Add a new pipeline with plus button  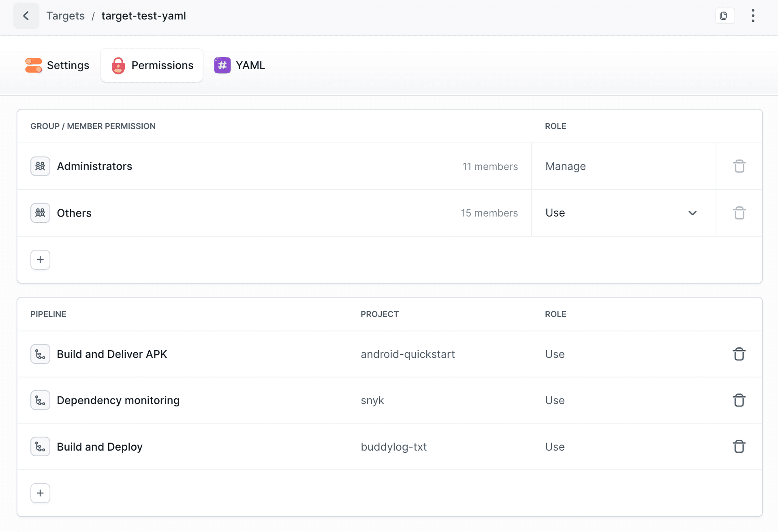[x=40, y=493]
